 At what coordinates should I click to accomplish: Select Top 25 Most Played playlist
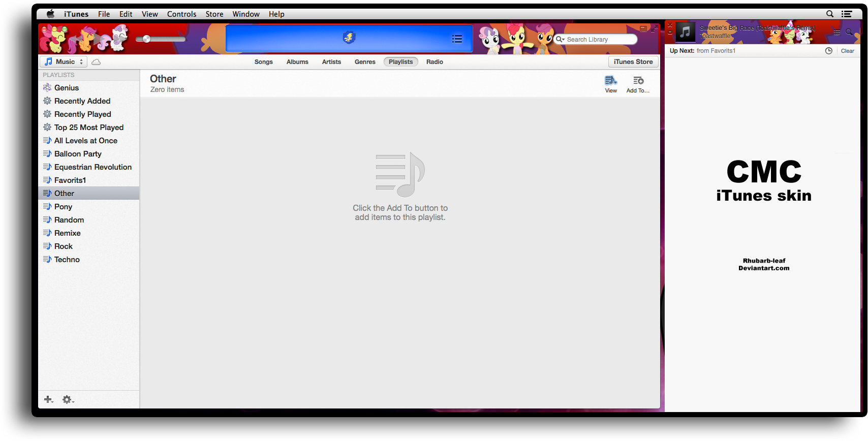click(88, 128)
